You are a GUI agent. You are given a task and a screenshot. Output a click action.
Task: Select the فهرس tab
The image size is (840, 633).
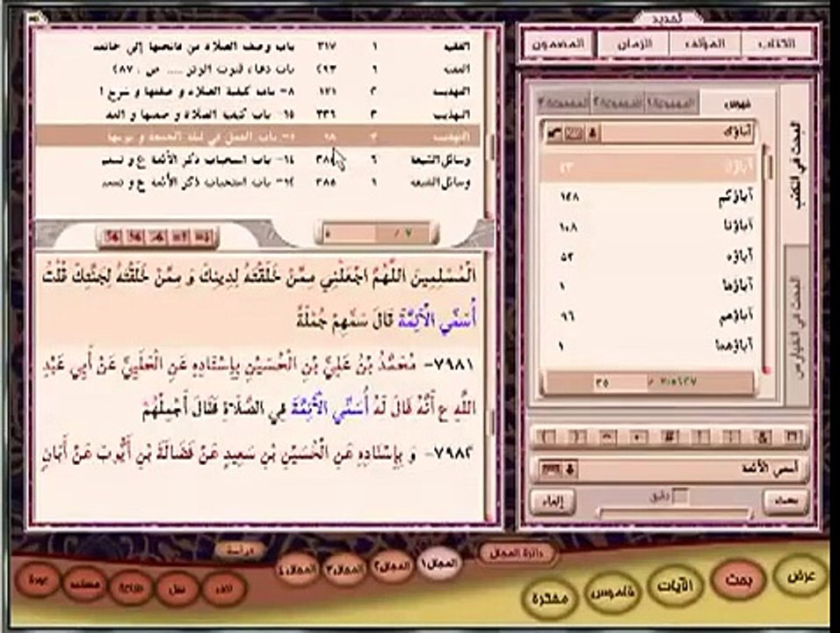tap(736, 104)
